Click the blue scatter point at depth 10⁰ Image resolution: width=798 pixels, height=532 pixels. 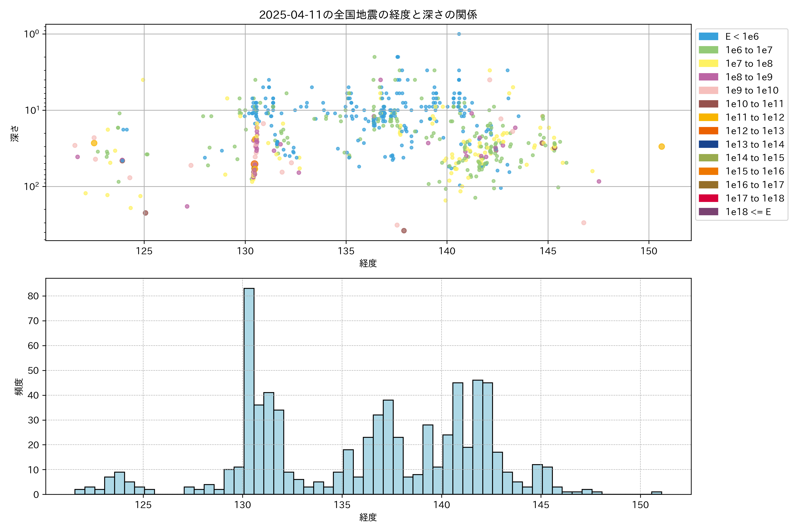point(459,34)
